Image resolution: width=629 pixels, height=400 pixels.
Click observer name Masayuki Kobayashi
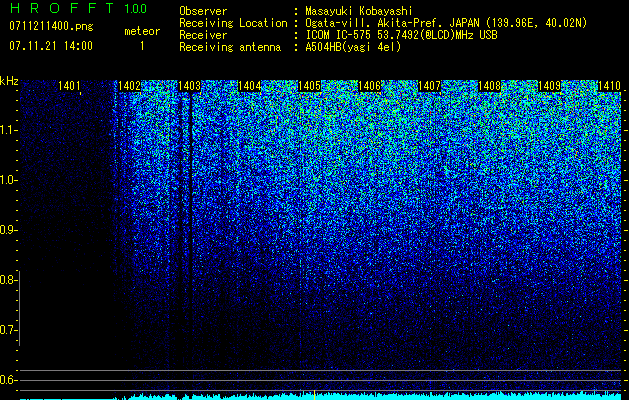[359, 12]
